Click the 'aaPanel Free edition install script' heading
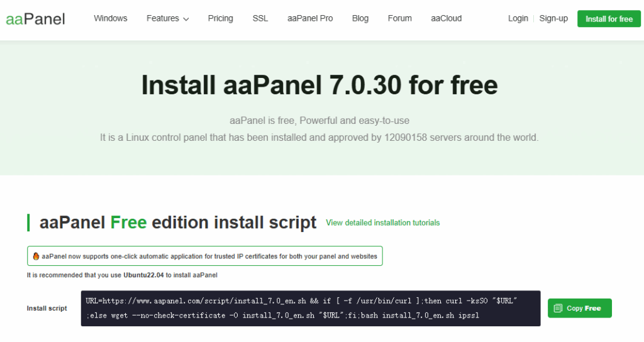The image size is (644, 342). [x=178, y=223]
